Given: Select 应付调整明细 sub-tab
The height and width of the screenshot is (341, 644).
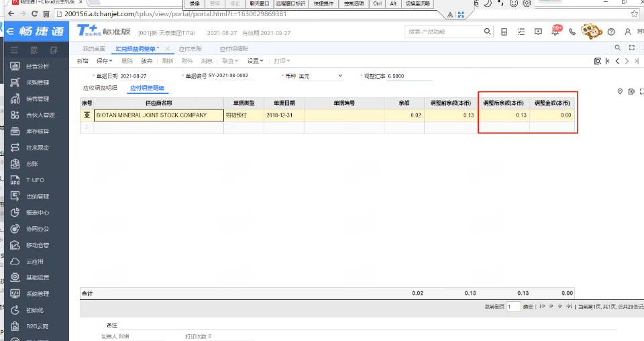Looking at the screenshot, I should click(x=147, y=88).
